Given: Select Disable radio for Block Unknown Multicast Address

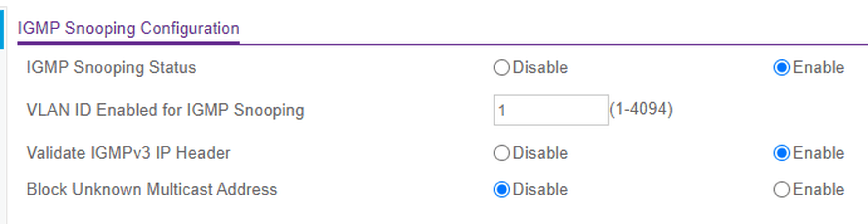Looking at the screenshot, I should [501, 190].
